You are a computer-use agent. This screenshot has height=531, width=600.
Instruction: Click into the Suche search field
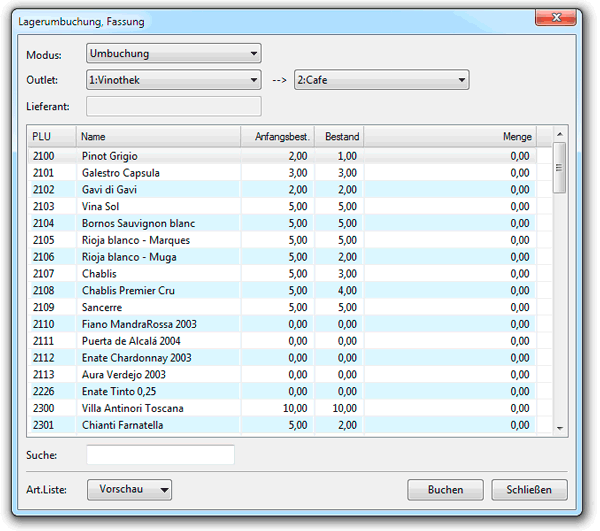click(x=160, y=455)
